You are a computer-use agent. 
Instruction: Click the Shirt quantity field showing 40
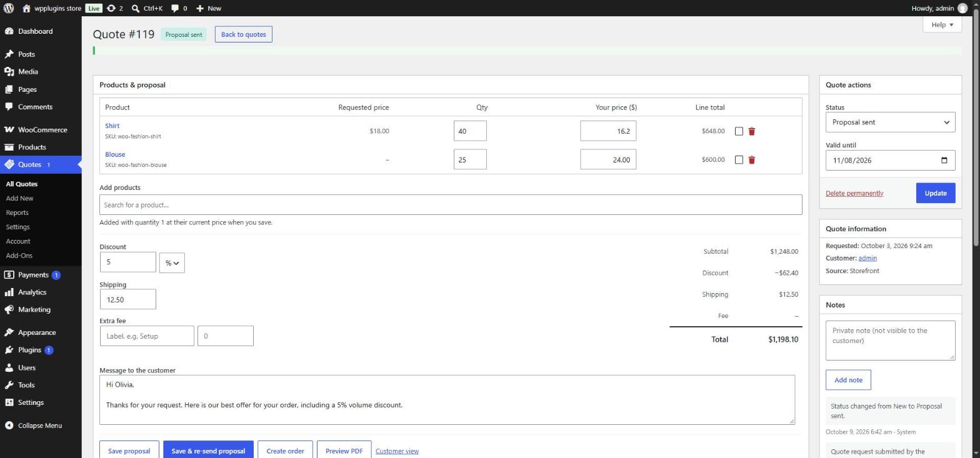[x=470, y=131]
